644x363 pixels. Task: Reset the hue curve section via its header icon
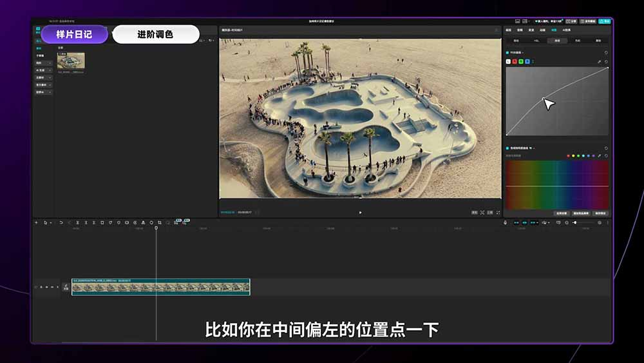pyautogui.click(x=606, y=148)
